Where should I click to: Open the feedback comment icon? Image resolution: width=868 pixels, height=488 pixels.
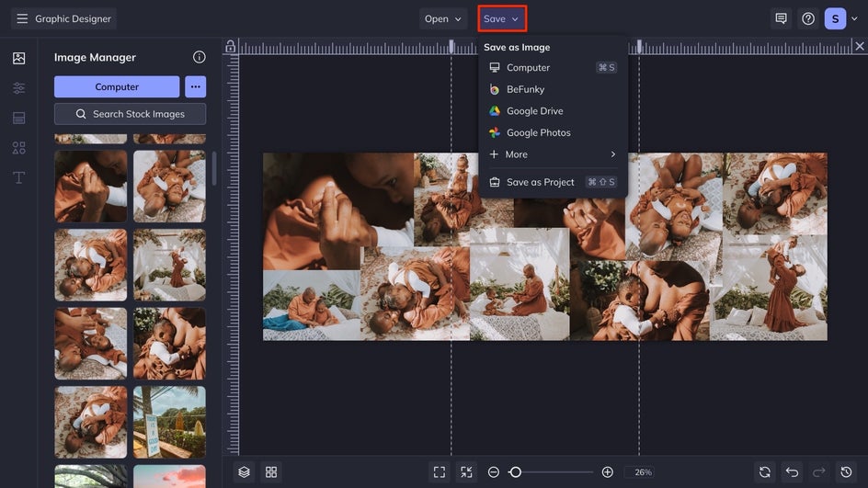[781, 18]
